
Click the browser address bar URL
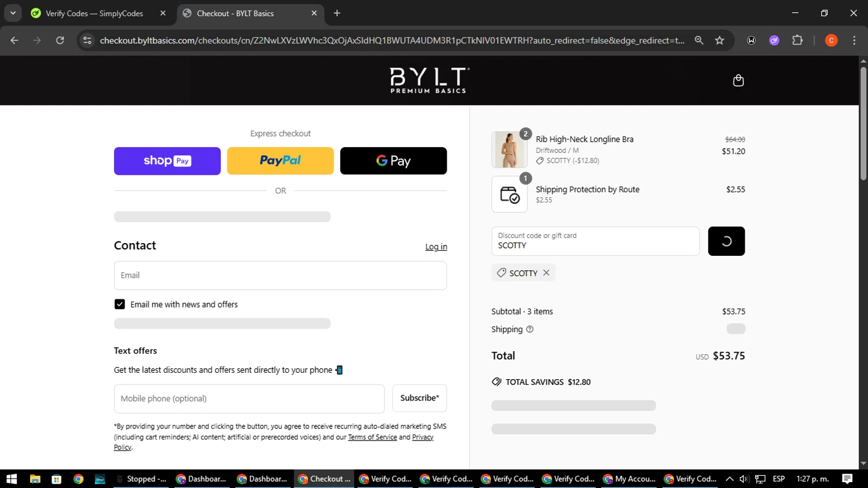(x=392, y=41)
